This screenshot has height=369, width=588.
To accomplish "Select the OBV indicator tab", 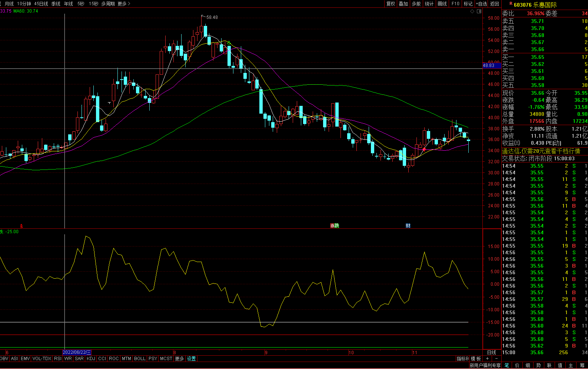I will (x=4, y=359).
